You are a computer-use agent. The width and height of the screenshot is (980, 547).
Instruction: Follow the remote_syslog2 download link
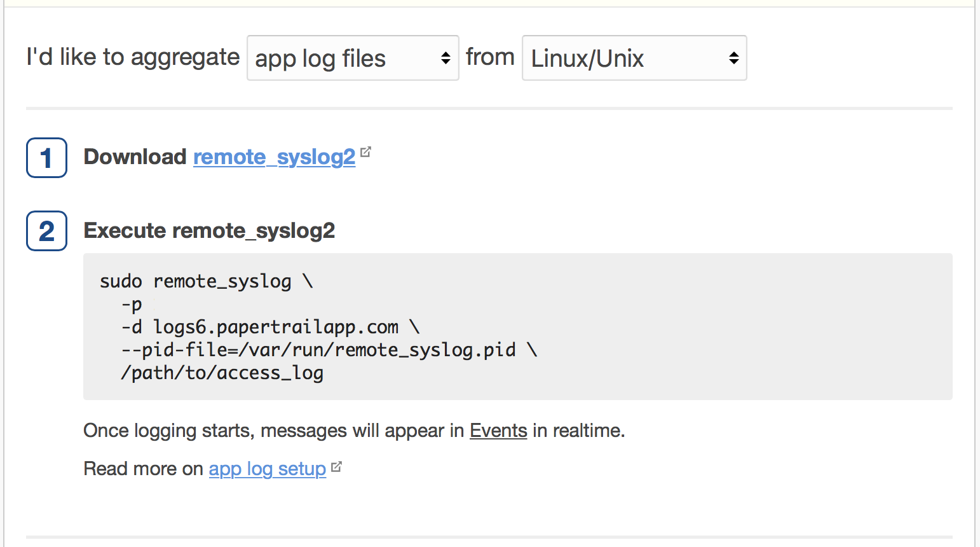[x=274, y=157]
